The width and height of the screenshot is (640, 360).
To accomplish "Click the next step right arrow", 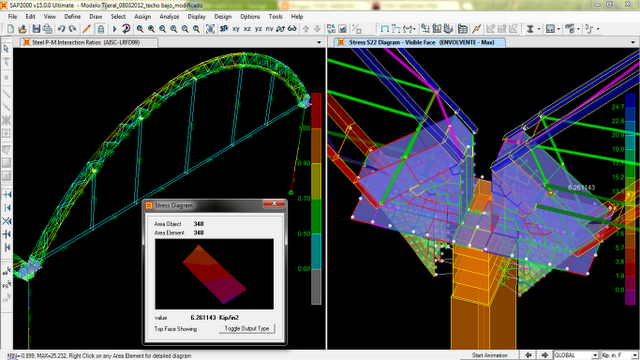I will 545,355.
